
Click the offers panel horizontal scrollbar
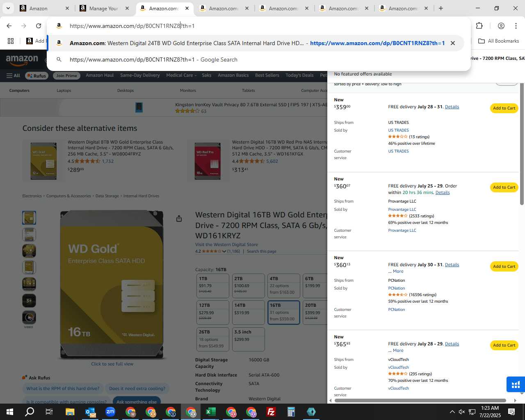pos(420,400)
